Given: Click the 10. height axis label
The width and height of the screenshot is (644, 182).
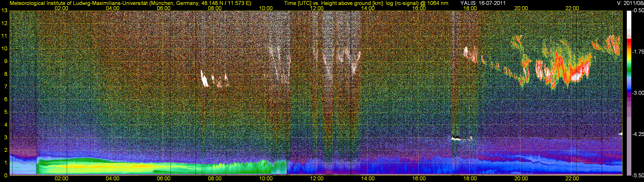Looking at the screenshot, I should 5,49.
